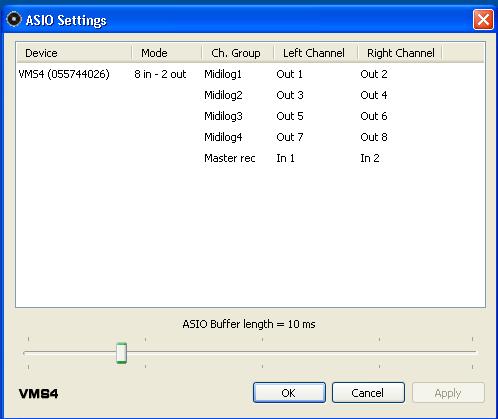Viewport: 498px width, 419px height.
Task: Click the Cancel button
Action: tap(368, 393)
